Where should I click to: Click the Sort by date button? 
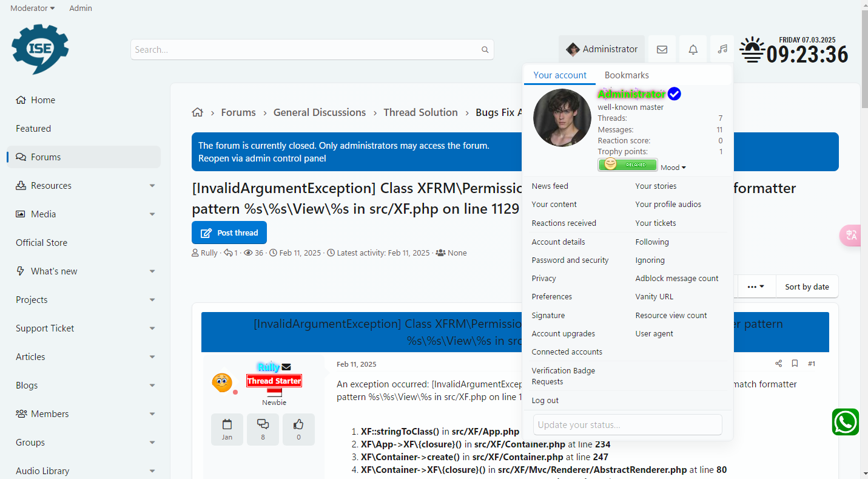click(807, 287)
